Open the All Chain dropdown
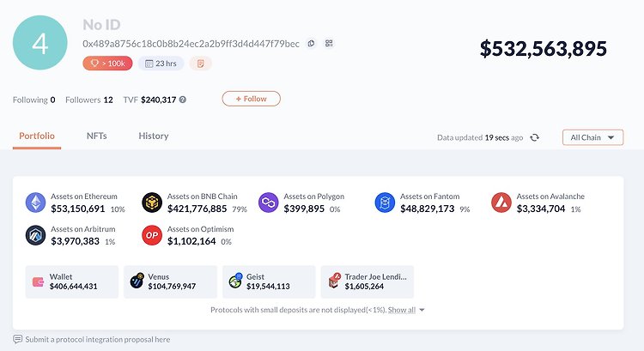The image size is (644, 351). pyautogui.click(x=592, y=137)
